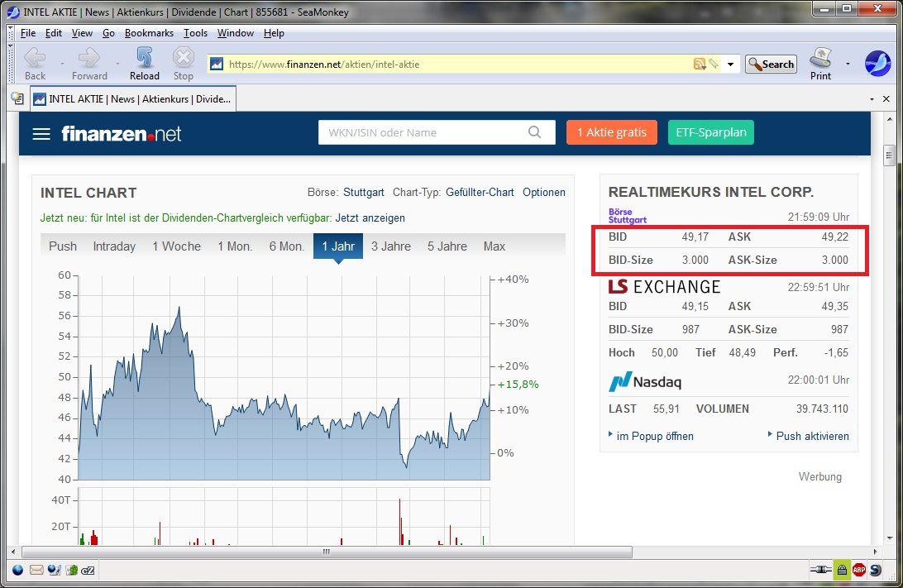Select the 1 Jahr chart tab
This screenshot has width=903, height=588.
[338, 246]
